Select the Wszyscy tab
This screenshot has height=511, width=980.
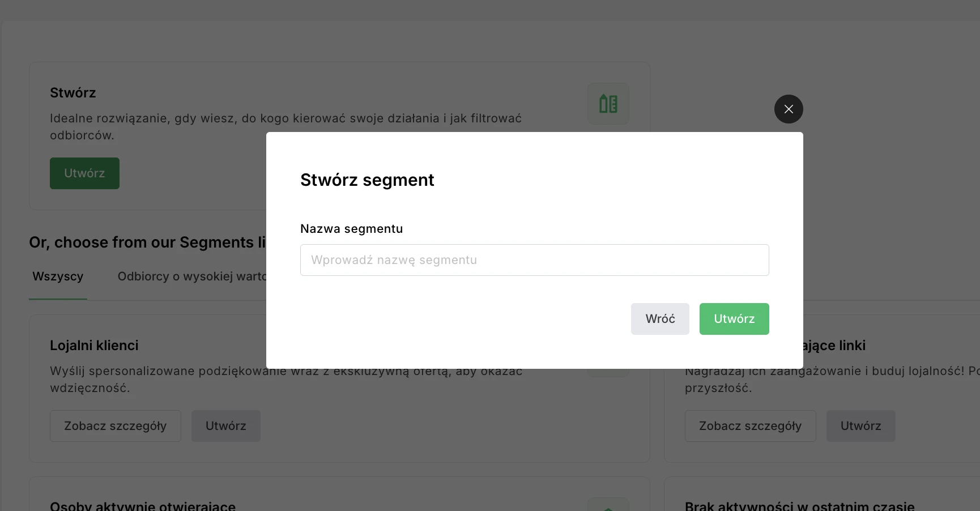click(x=57, y=276)
